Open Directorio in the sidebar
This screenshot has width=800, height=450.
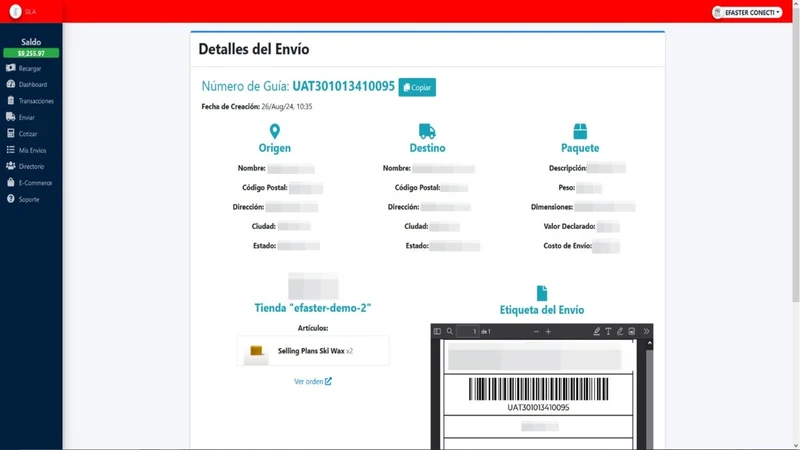(31, 166)
